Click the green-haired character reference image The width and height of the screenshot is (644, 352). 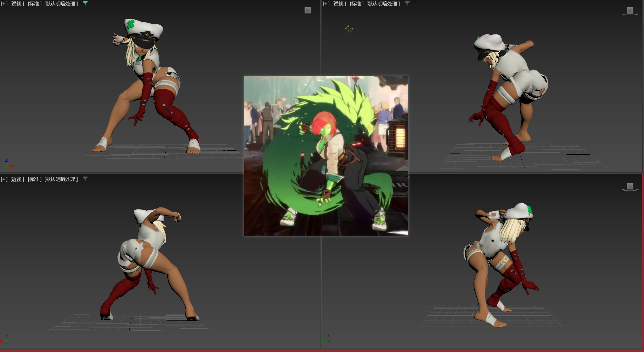(x=326, y=156)
